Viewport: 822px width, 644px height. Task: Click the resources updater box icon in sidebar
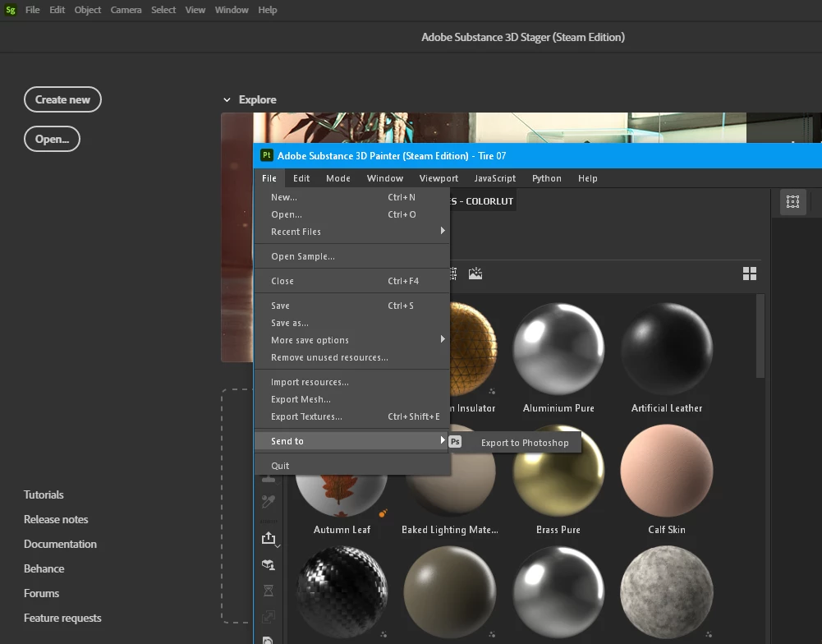(269, 565)
